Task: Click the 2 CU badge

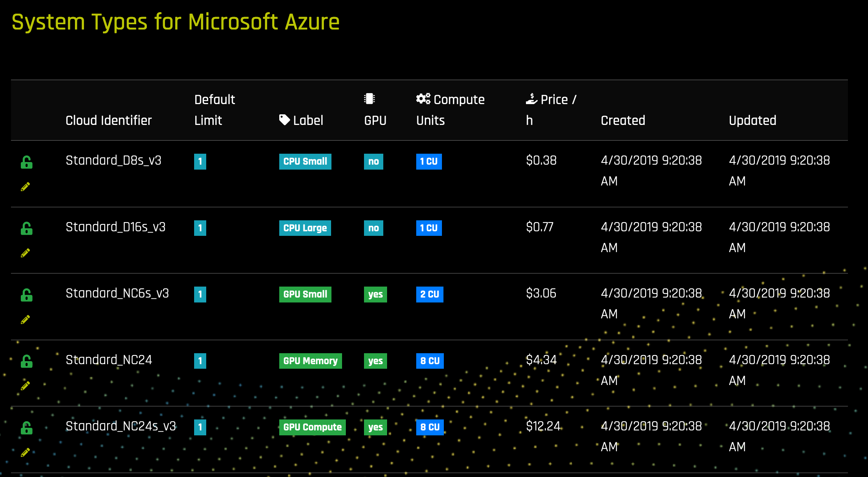Action: [x=430, y=295]
